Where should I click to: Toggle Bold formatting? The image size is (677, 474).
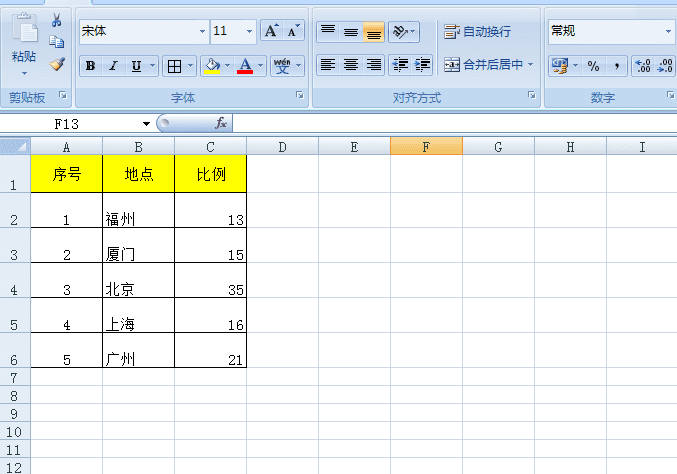pyautogui.click(x=90, y=66)
